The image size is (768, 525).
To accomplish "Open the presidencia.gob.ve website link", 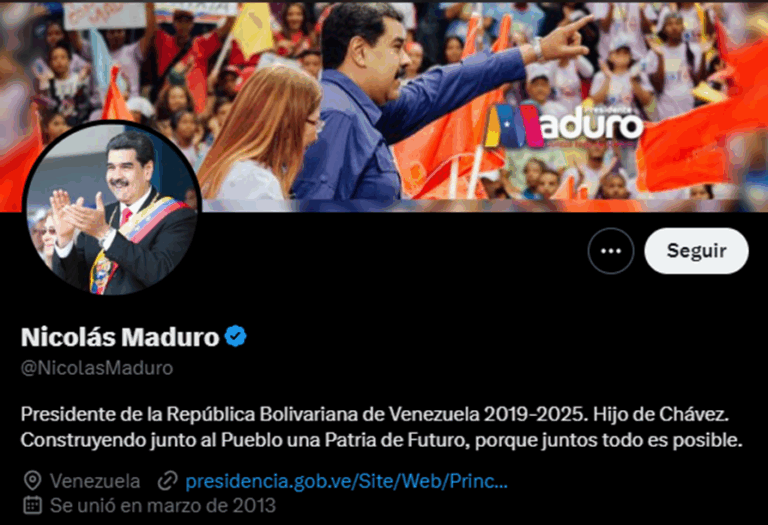I will click(346, 481).
